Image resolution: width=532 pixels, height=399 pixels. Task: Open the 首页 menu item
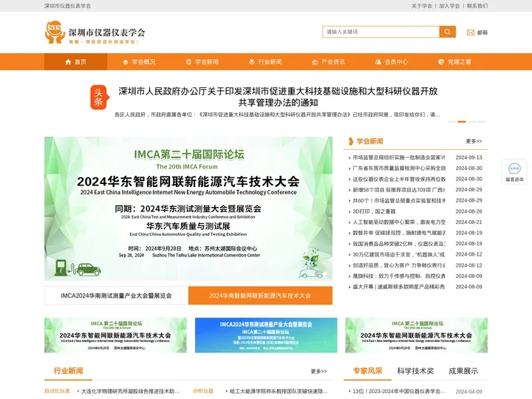coord(75,62)
